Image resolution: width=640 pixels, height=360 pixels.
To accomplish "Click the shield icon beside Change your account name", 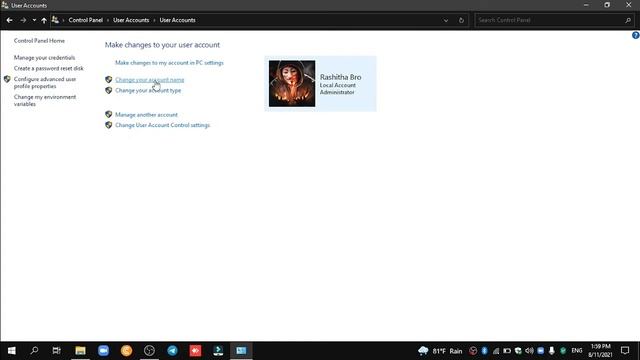I will [109, 80].
